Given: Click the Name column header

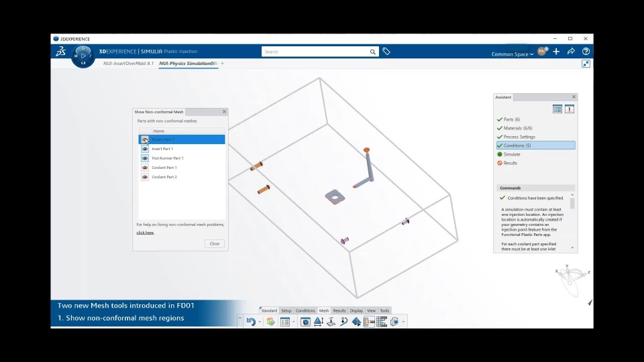Looking at the screenshot, I should coord(188,131).
